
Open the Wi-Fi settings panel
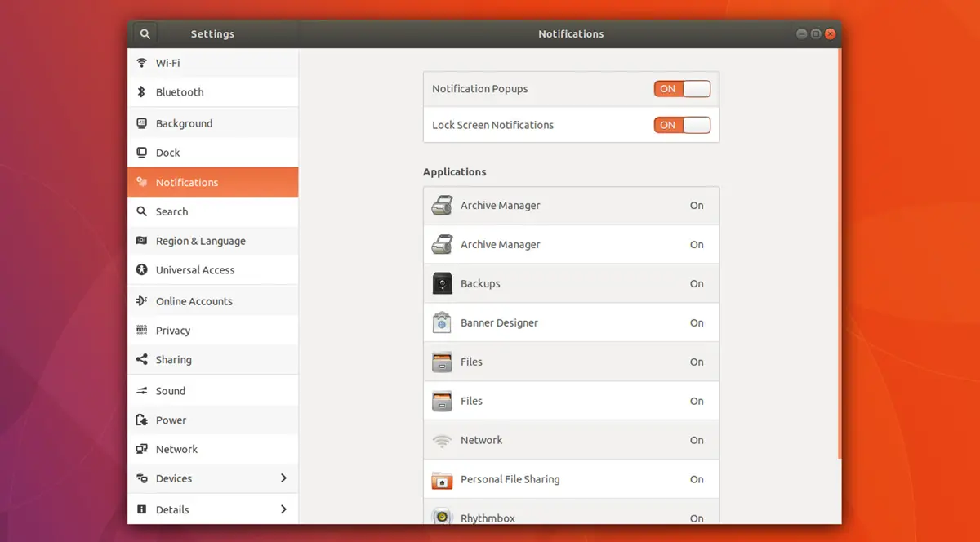213,63
